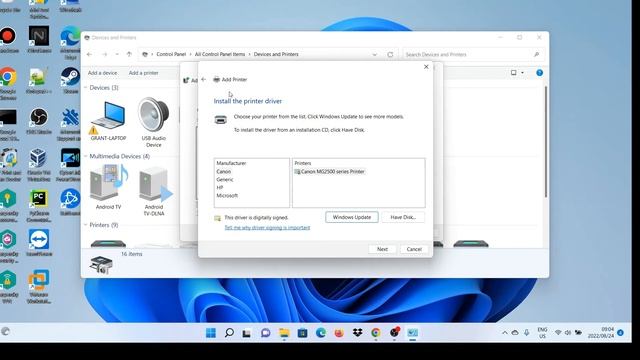Image resolution: width=640 pixels, height=360 pixels.
Task: Close the Add Printer dialog
Action: coord(426,67)
